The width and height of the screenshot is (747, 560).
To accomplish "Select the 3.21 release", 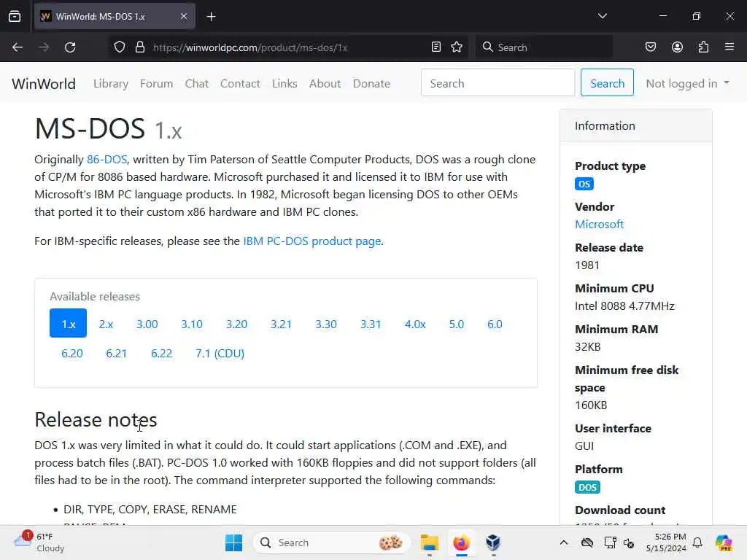I will point(281,324).
